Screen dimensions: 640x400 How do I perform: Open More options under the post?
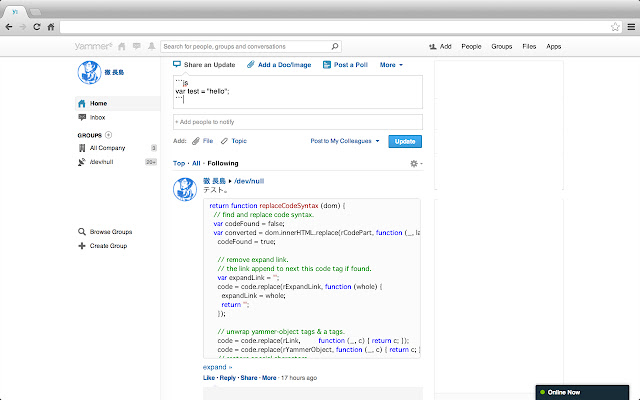pos(269,378)
